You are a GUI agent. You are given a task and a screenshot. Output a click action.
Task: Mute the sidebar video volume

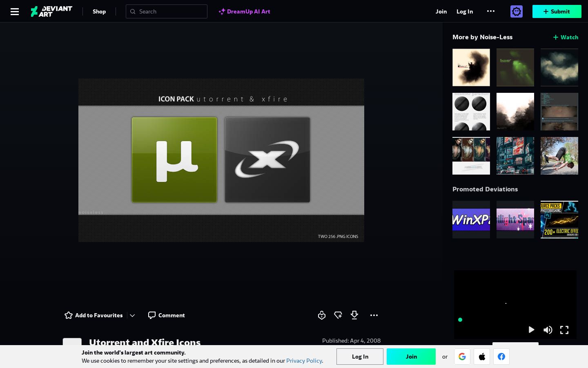[x=548, y=330]
